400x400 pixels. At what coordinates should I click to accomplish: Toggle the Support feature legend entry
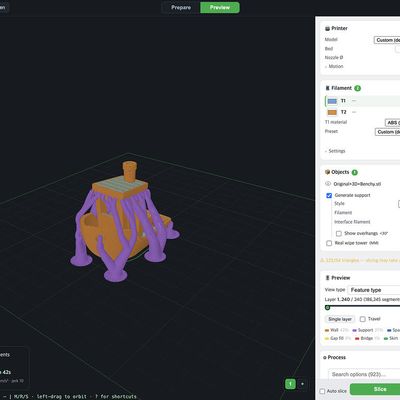click(368, 330)
